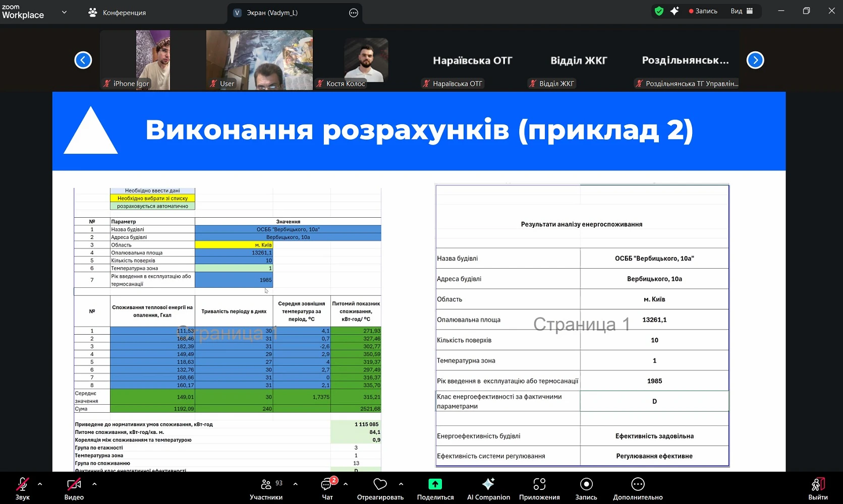Screen dimensions: 843x504
Task: Open the Вид view layout button
Action: pyautogui.click(x=742, y=11)
